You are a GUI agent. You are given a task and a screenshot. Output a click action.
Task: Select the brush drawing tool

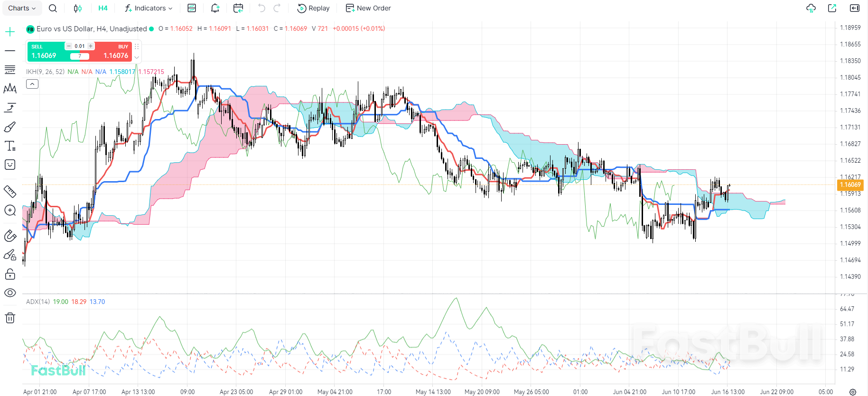pyautogui.click(x=10, y=127)
